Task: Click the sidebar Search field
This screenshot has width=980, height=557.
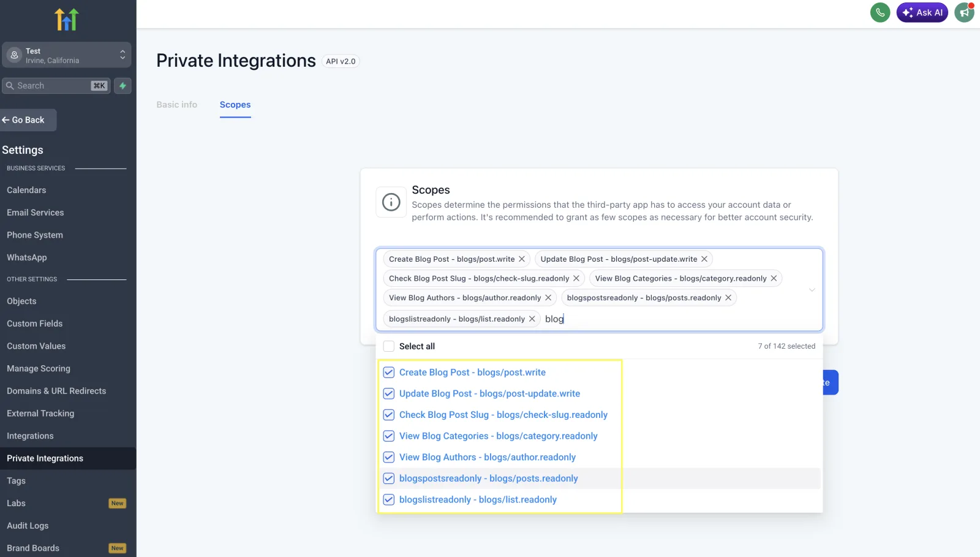Action: point(56,86)
